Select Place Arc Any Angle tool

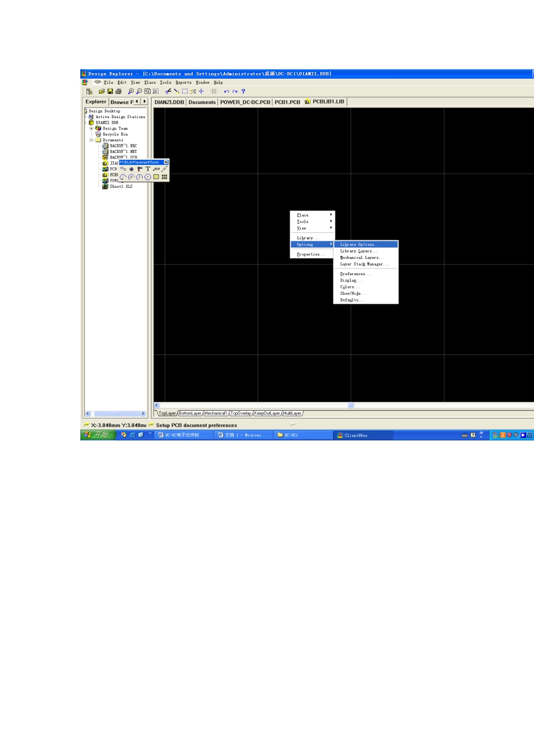[139, 177]
